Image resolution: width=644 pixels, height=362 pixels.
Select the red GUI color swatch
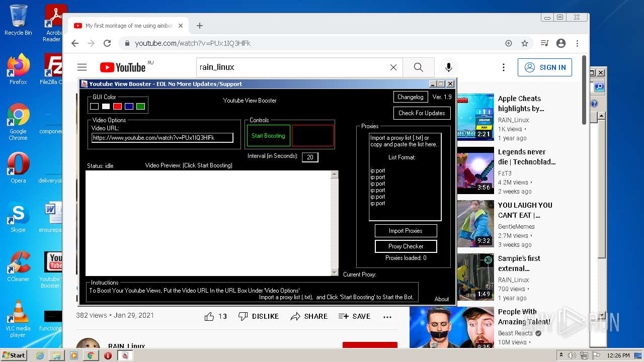(x=117, y=106)
